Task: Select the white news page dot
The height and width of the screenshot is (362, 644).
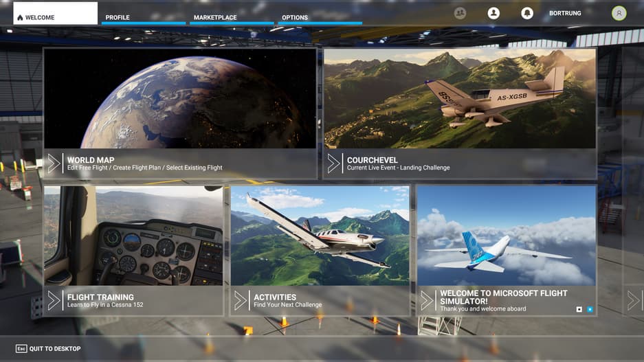Action: click(x=579, y=309)
